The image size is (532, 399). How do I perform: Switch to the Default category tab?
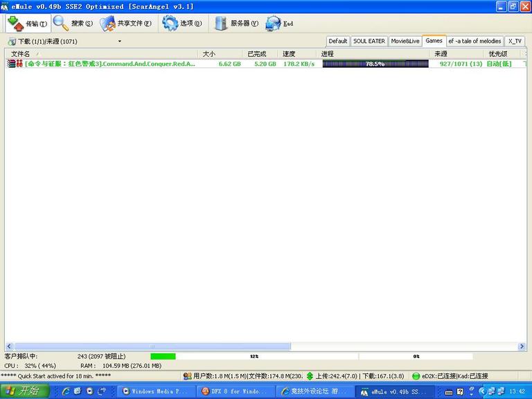[x=338, y=41]
